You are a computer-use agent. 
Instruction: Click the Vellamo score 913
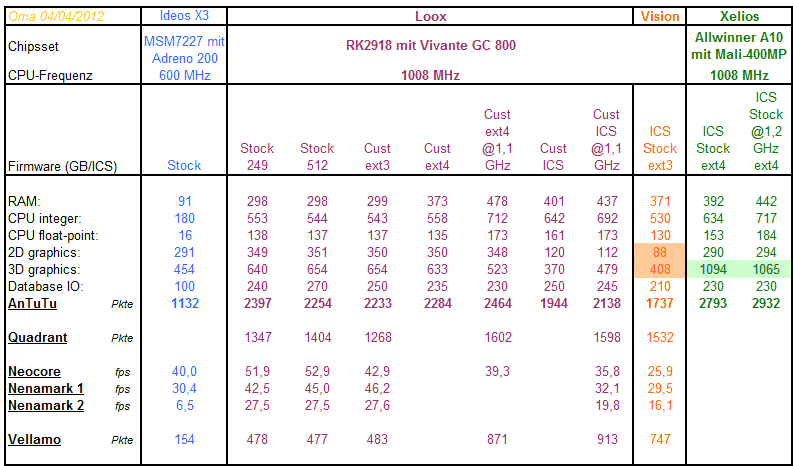pyautogui.click(x=607, y=439)
